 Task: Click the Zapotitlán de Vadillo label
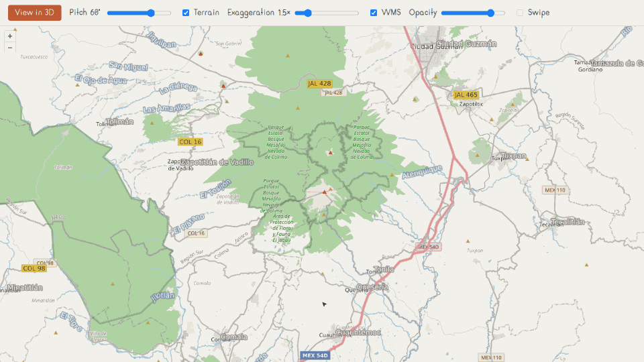point(217,162)
